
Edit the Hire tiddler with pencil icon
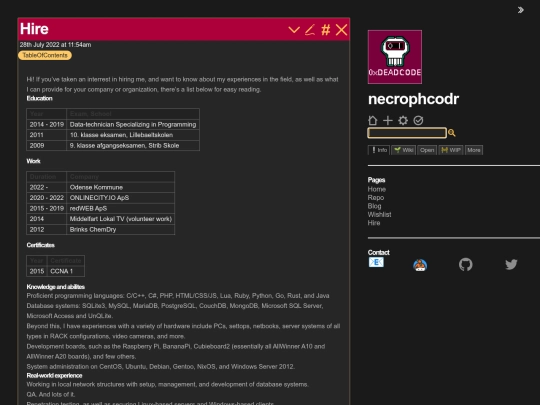coord(310,30)
